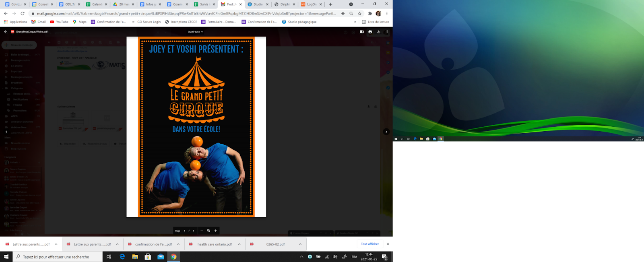Show hidden system tray icons
The height and width of the screenshot is (262, 644).
[x=301, y=257]
